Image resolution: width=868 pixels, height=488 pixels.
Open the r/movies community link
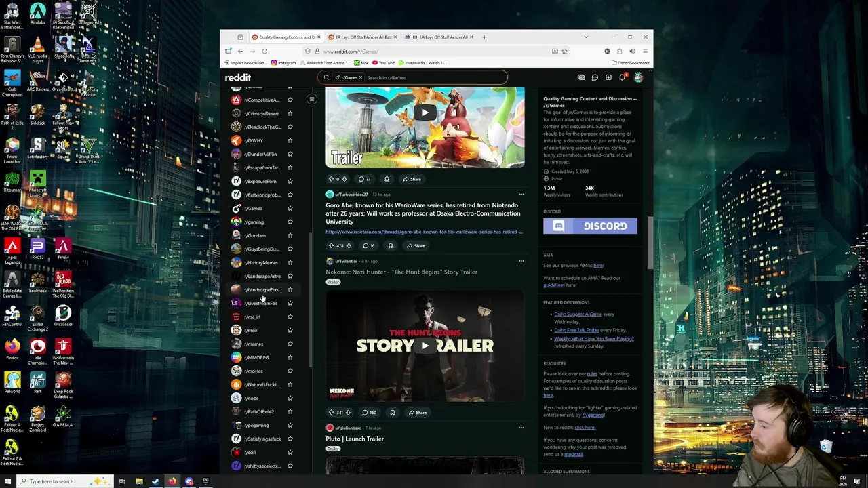tap(253, 371)
